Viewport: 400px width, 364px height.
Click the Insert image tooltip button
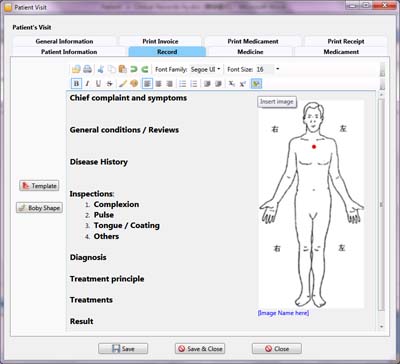pos(277,102)
